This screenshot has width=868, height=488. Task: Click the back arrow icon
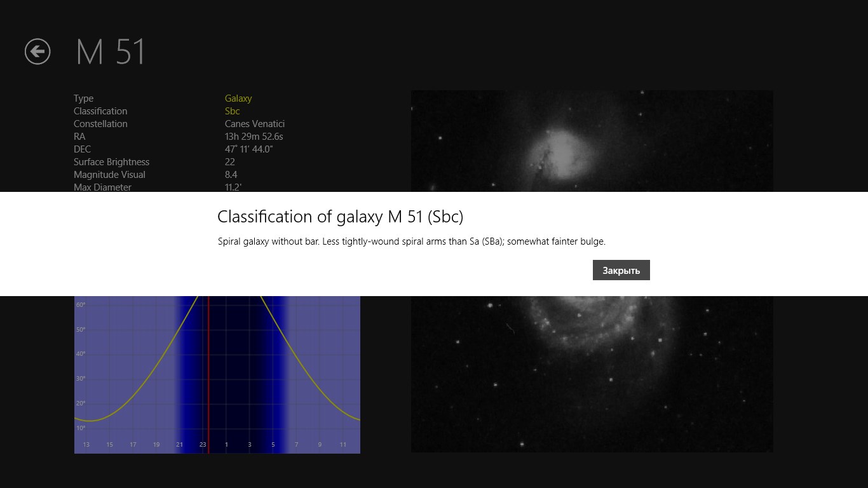click(x=37, y=51)
